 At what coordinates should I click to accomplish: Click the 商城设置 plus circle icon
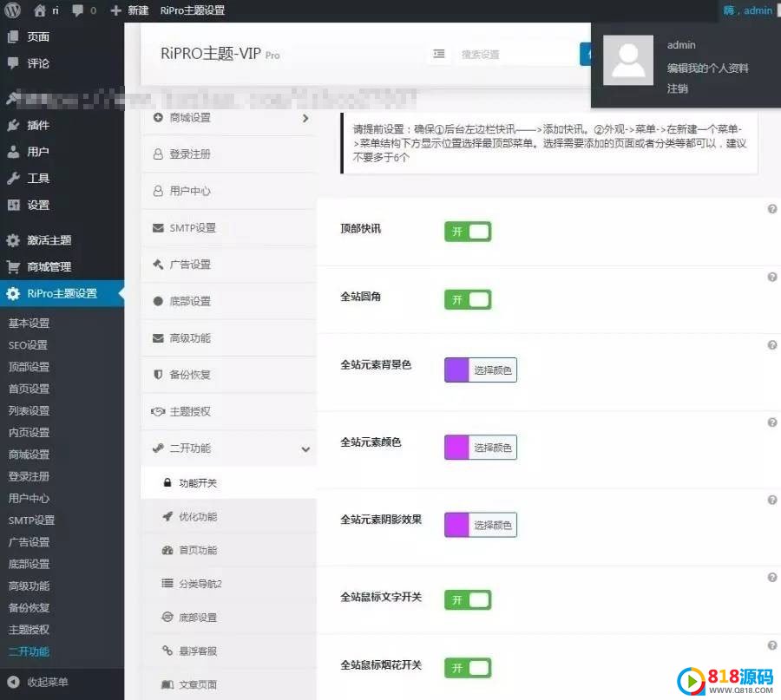tap(158, 117)
